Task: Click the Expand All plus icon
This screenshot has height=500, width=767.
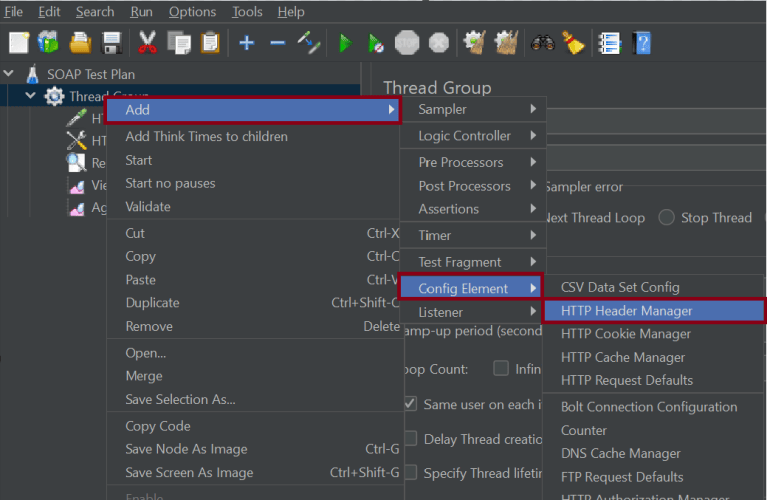Action: click(x=247, y=43)
